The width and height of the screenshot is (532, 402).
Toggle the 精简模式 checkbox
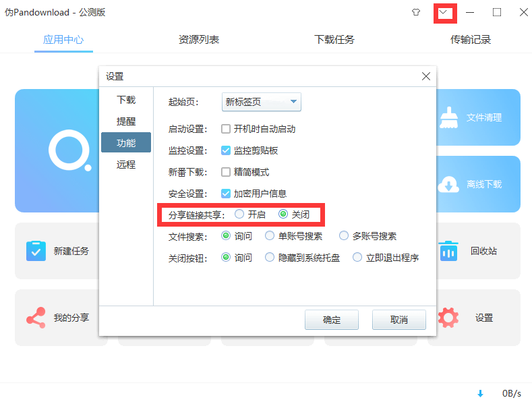tap(226, 172)
